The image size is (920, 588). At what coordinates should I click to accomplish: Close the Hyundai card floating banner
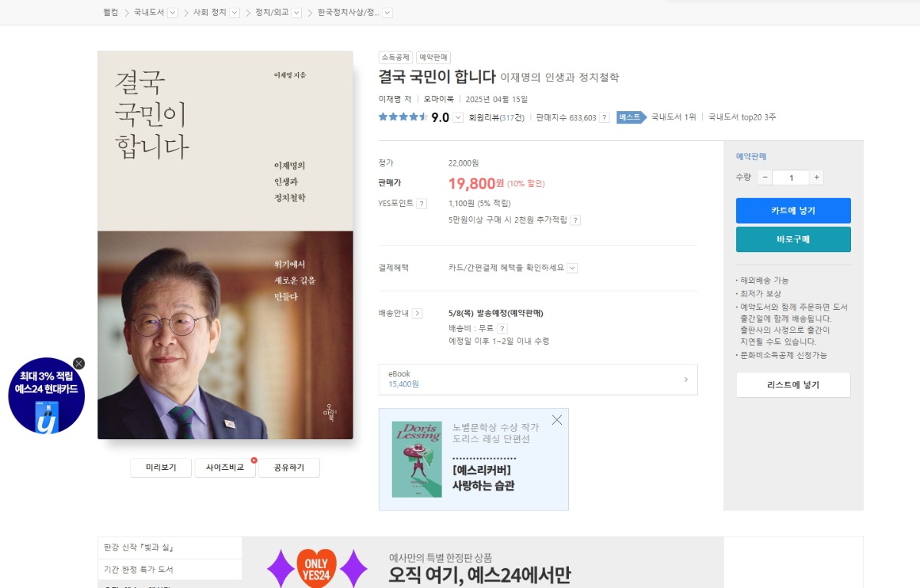79,363
